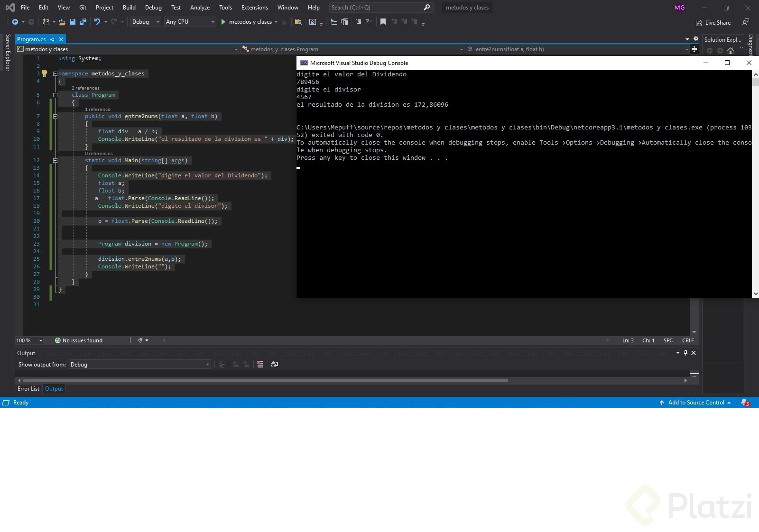This screenshot has width=759, height=532.
Task: Open the Show output from dropdown
Action: click(140, 364)
